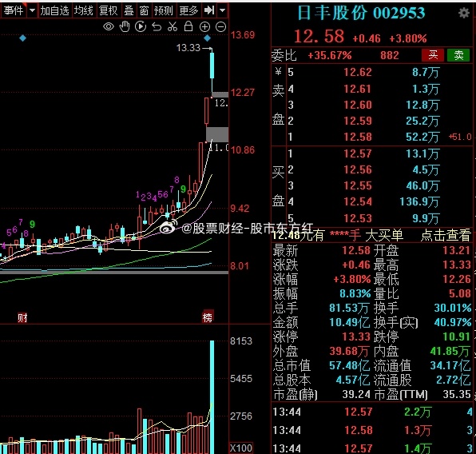The image size is (476, 454).
Task: Click the 榜 marker under the chart
Action: [208, 317]
